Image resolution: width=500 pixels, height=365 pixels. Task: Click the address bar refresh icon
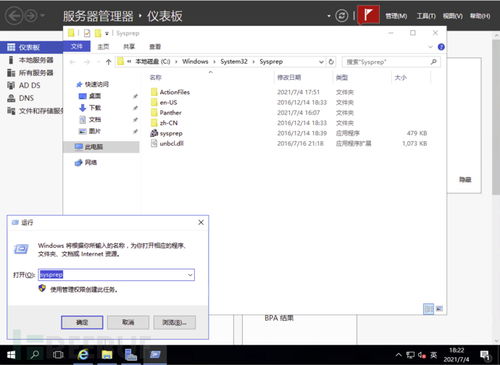click(x=331, y=62)
